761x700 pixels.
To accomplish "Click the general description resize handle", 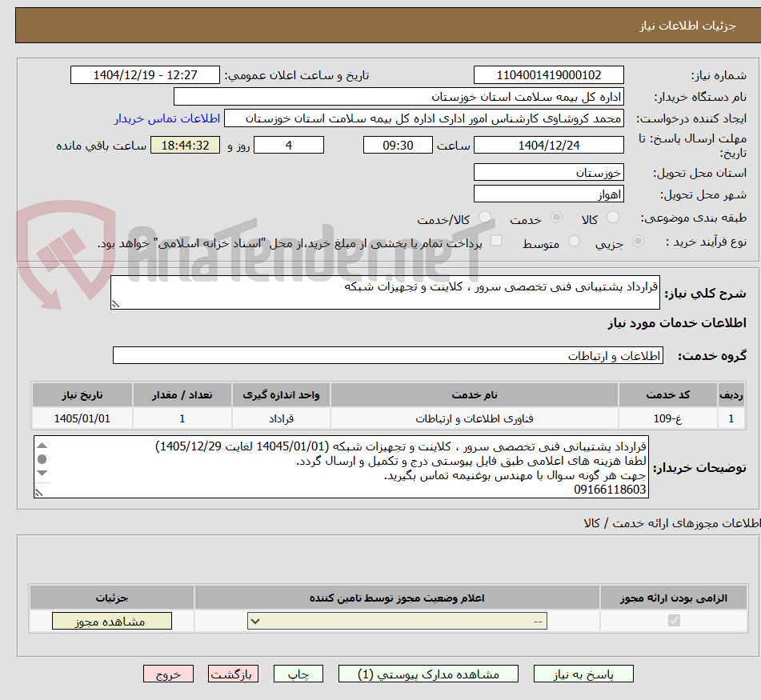I will pyautogui.click(x=115, y=304).
